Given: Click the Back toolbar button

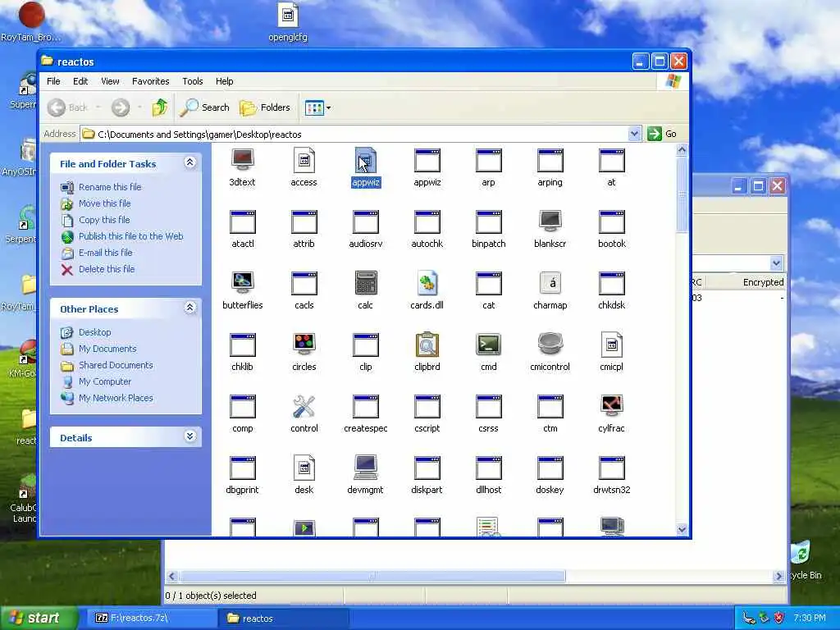Looking at the screenshot, I should (x=67, y=107).
